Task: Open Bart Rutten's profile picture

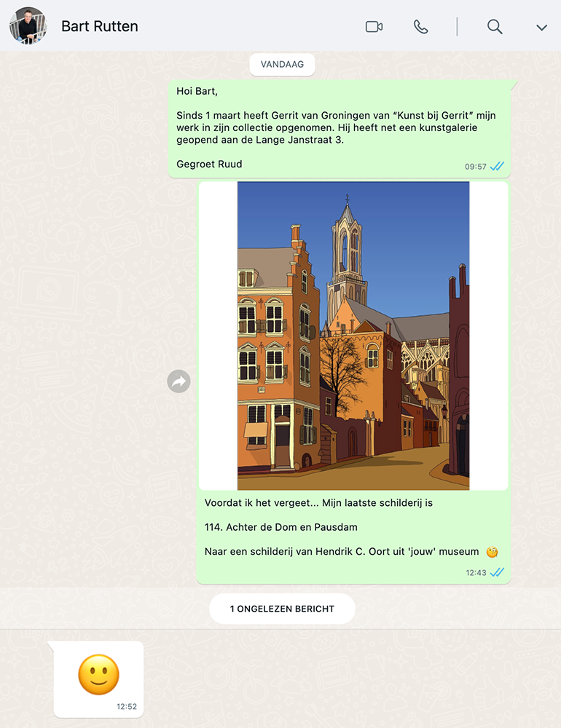Action: [x=28, y=25]
